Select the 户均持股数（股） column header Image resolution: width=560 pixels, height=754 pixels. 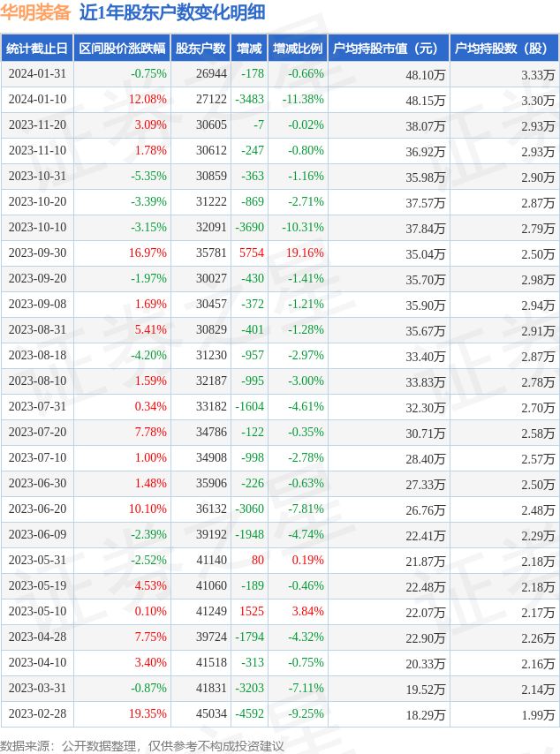click(503, 49)
